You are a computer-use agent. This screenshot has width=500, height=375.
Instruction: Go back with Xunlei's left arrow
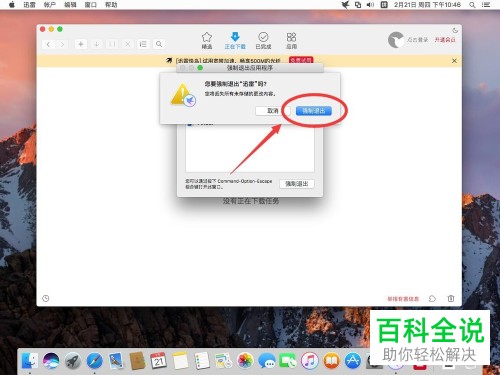(x=48, y=44)
